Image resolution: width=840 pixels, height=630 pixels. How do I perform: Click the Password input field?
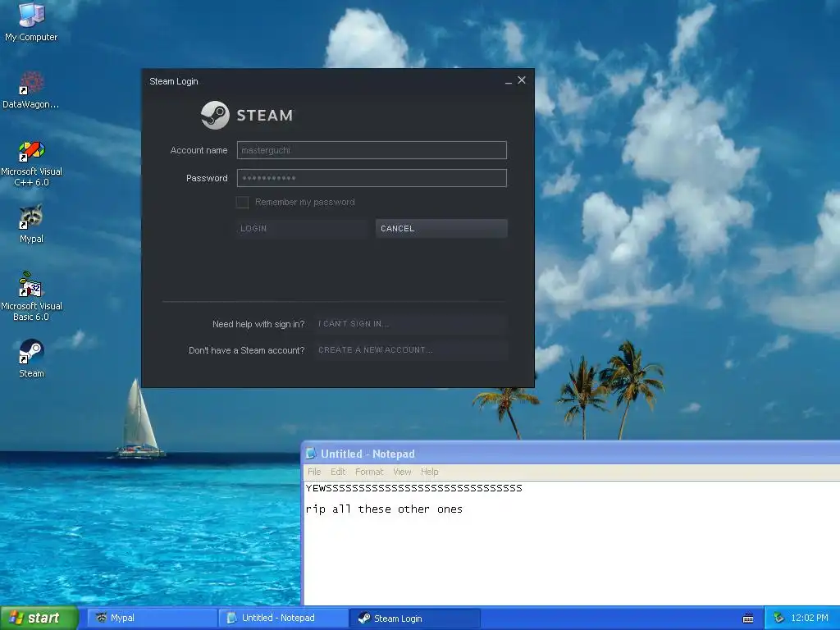372,178
